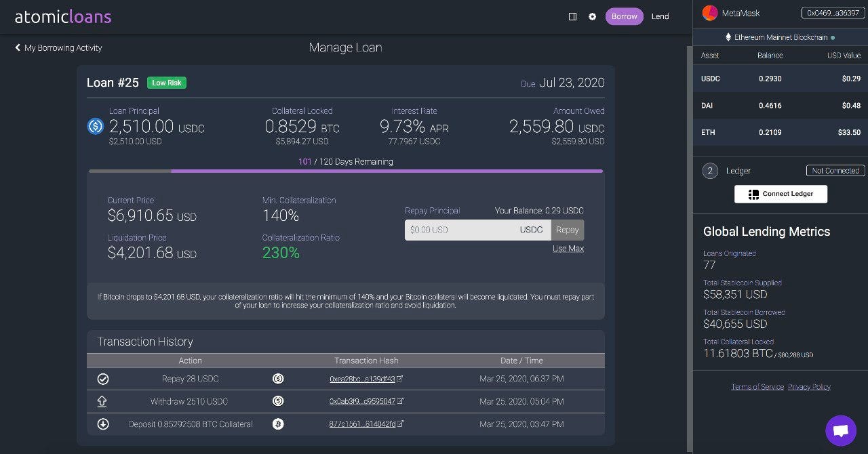Viewport: 868px width, 454px height.
Task: Click Mar 25, 2020, 03:47 PM timestamp
Action: click(x=521, y=424)
